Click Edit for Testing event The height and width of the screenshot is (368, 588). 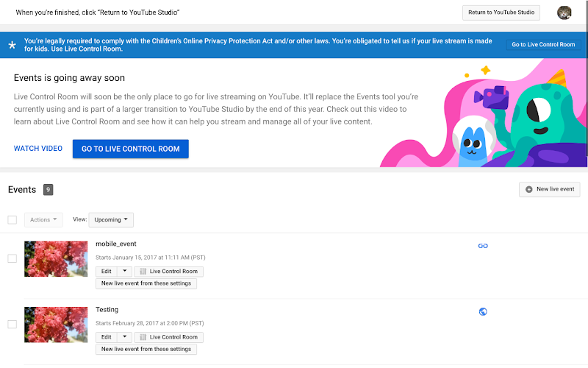[107, 337]
